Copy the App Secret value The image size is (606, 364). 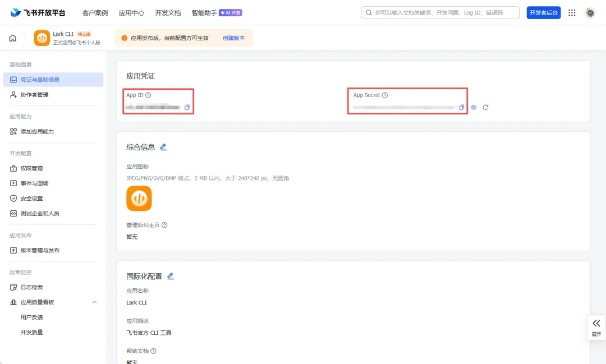click(461, 108)
